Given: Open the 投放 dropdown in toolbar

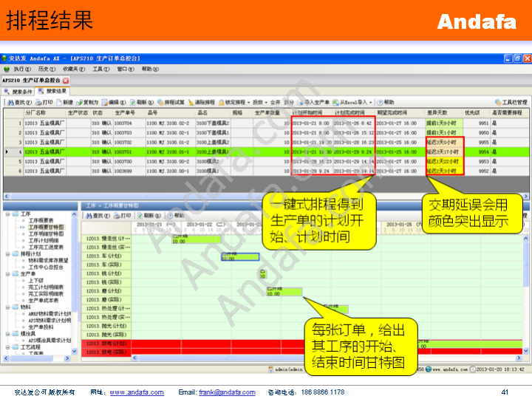Looking at the screenshot, I should coord(259,103).
